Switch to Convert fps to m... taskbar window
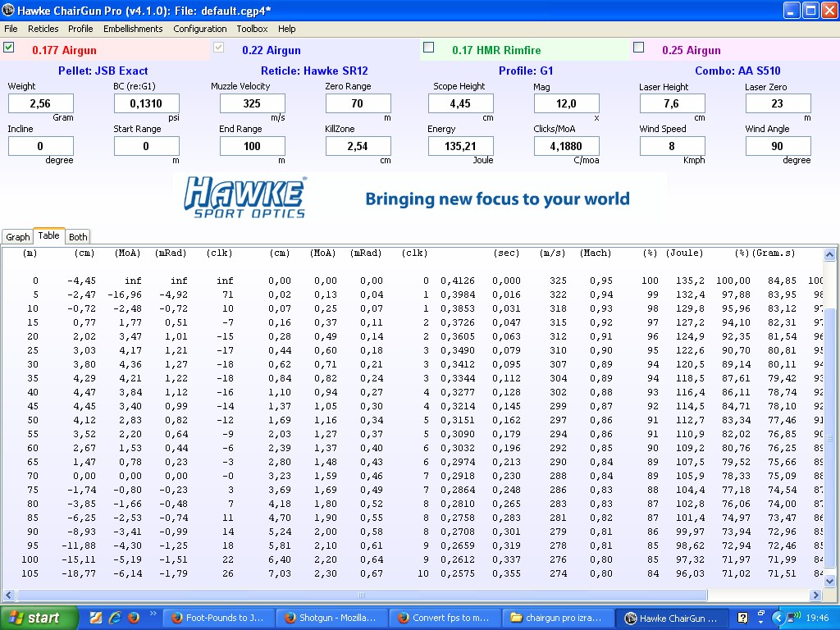 [x=445, y=618]
